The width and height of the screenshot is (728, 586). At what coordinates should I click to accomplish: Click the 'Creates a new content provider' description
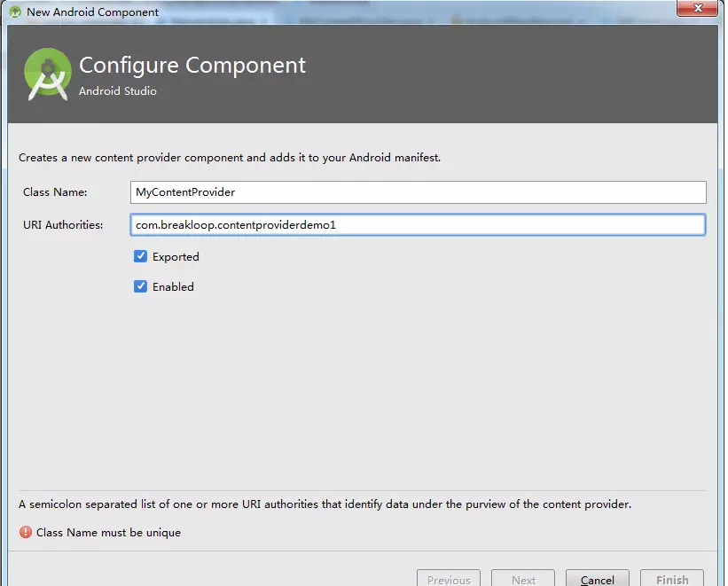tap(230, 158)
